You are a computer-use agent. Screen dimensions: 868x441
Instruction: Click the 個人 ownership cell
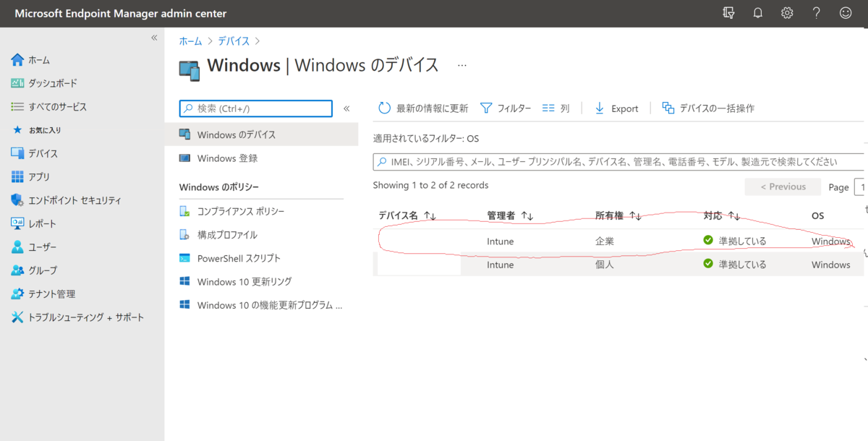point(605,265)
